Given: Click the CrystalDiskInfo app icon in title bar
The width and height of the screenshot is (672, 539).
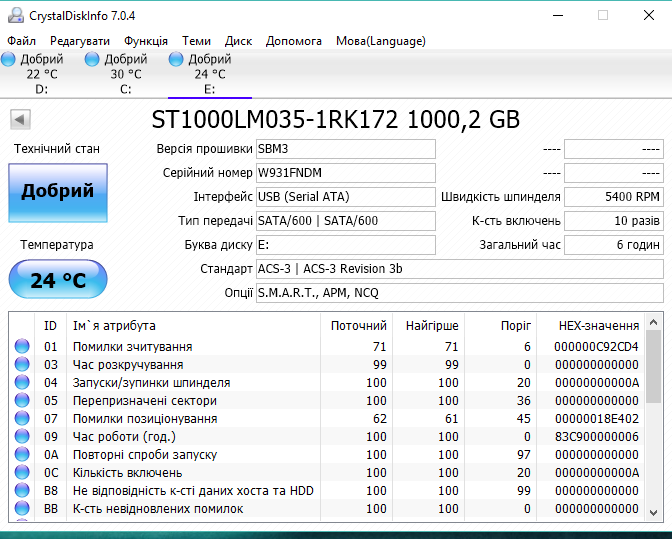Looking at the screenshot, I should (x=16, y=15).
